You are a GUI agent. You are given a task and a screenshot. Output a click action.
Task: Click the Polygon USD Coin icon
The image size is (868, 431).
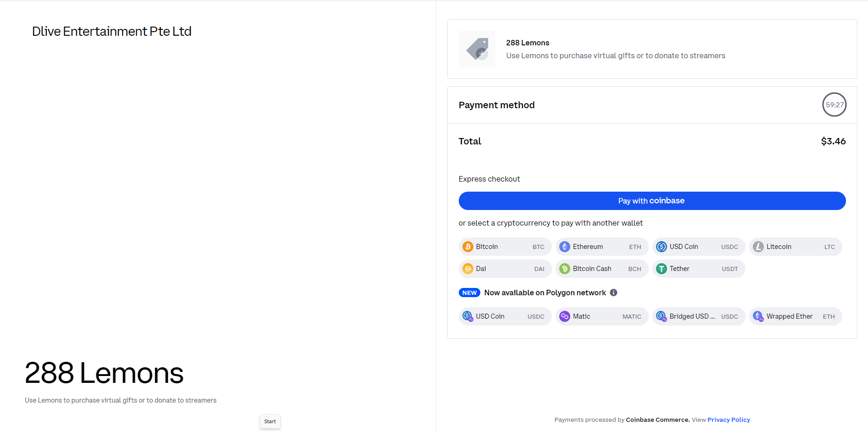[x=467, y=316]
